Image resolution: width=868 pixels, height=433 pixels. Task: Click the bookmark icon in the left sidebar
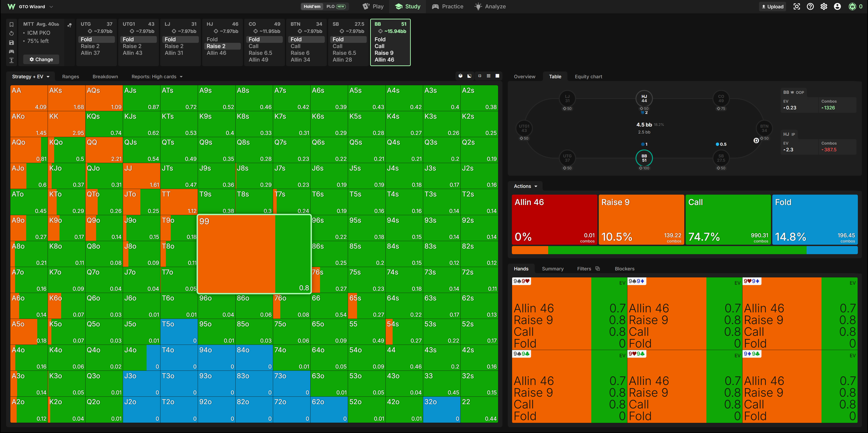12,24
